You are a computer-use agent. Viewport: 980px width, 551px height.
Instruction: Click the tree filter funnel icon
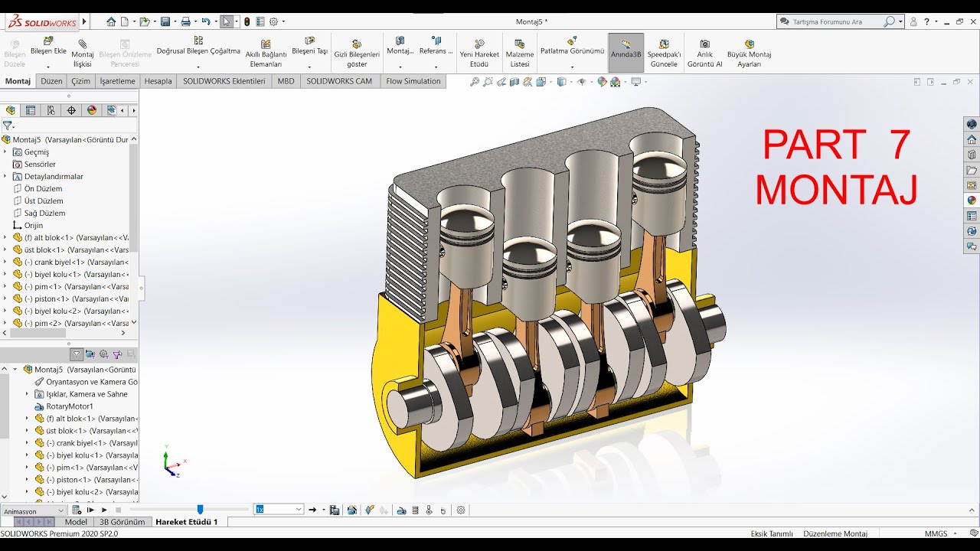pos(8,126)
